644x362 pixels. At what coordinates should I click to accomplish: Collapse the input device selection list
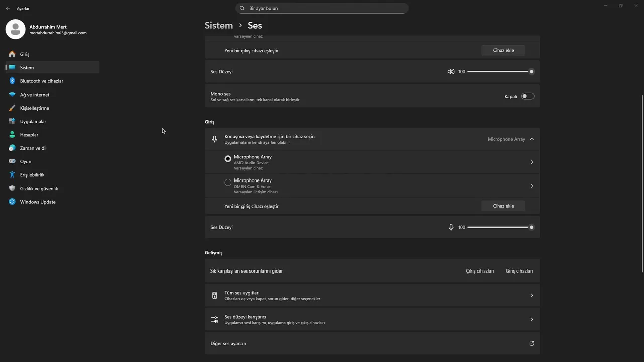(x=532, y=139)
